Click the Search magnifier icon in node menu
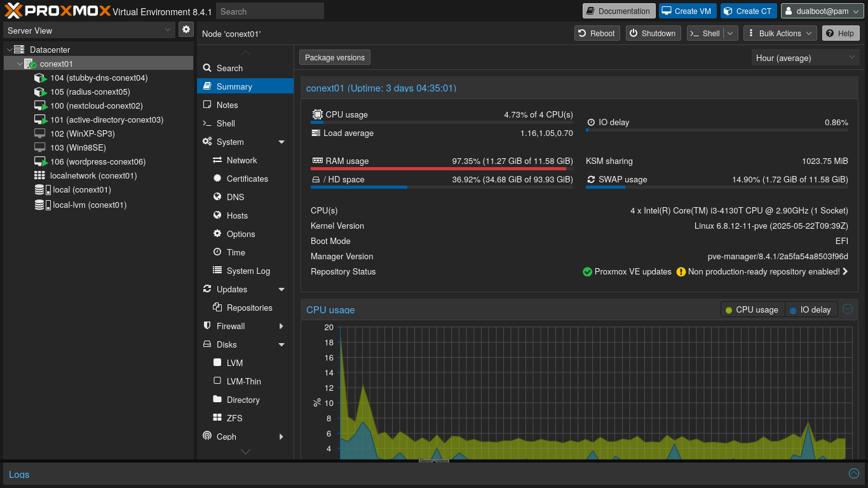 coord(207,68)
